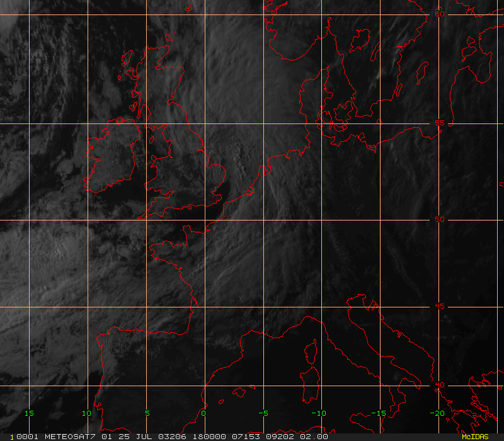Click the JUL month text in the status line
504x441 pixels.
(x=144, y=437)
